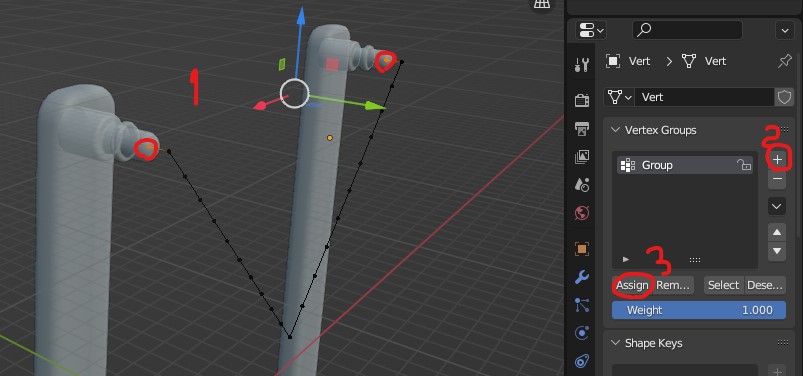Screen dimensions: 803x376
Task: Move the vertex group up in the list
Action: click(777, 232)
